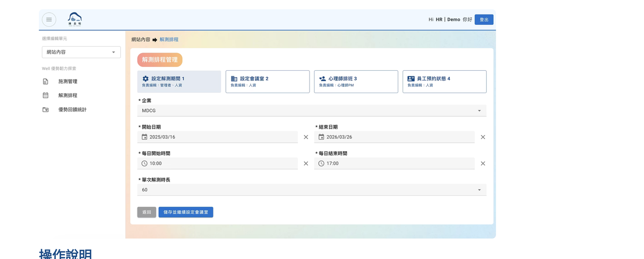The height and width of the screenshot is (259, 644).
Task: Switch to 員工預約狀態 4 tab
Action: 445,82
